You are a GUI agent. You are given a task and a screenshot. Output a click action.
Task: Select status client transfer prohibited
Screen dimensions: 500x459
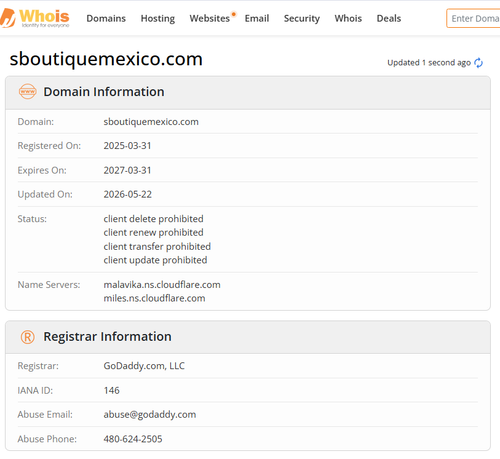[x=157, y=246]
